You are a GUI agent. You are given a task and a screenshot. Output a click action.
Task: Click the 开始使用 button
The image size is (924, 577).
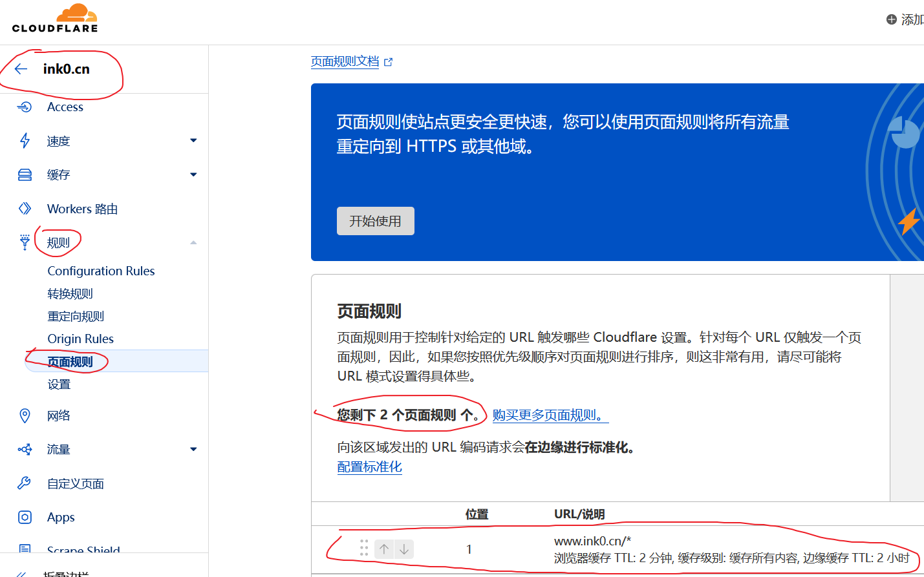point(376,221)
